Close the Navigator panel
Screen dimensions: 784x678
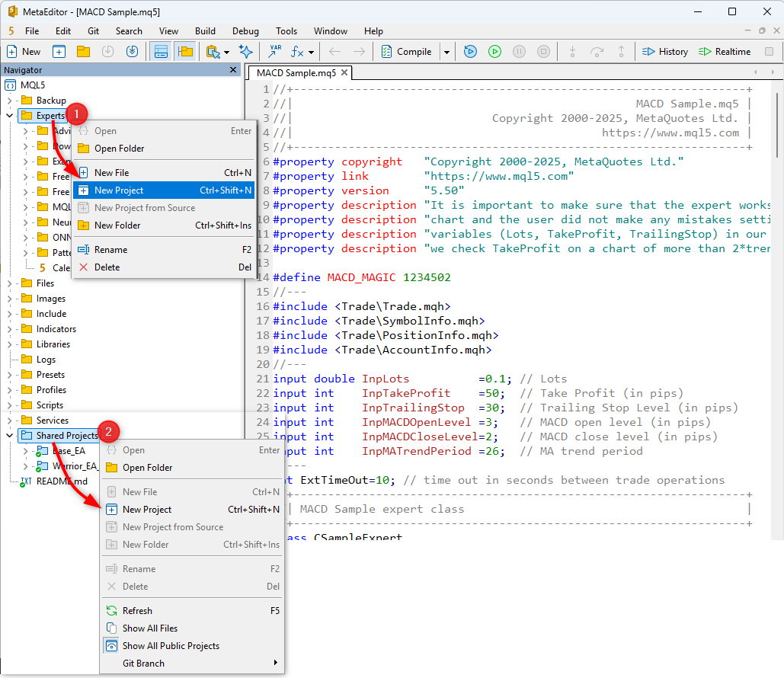[x=233, y=69]
